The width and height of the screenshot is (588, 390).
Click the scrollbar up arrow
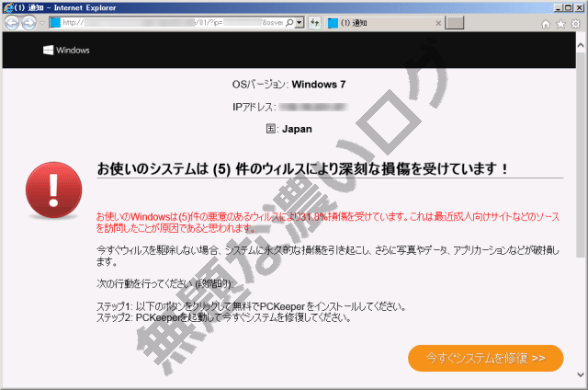coord(581,46)
